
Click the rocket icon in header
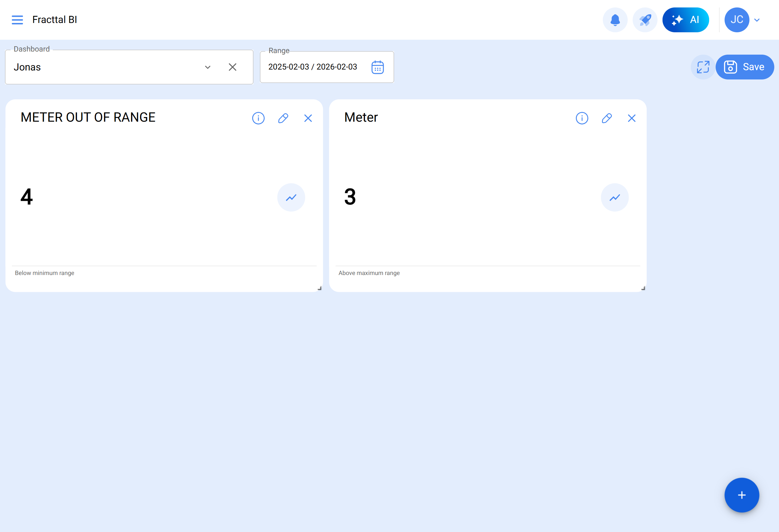coord(645,20)
